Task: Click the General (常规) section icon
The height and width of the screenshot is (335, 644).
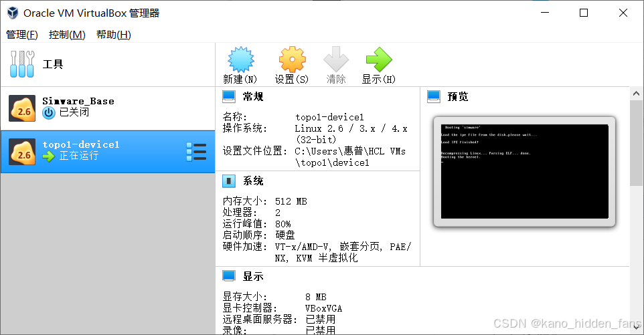Action: [229, 96]
